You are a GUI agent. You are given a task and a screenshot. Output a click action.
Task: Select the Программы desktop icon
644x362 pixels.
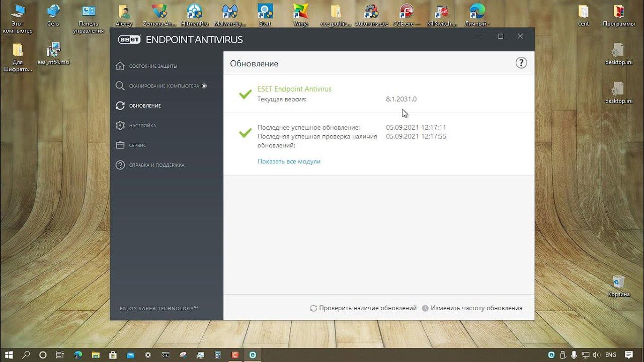click(x=619, y=15)
